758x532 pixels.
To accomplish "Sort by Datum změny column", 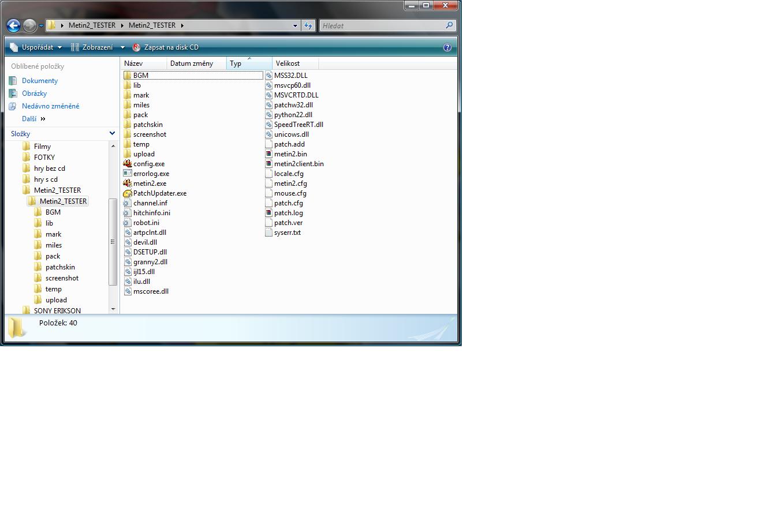I will (x=197, y=63).
